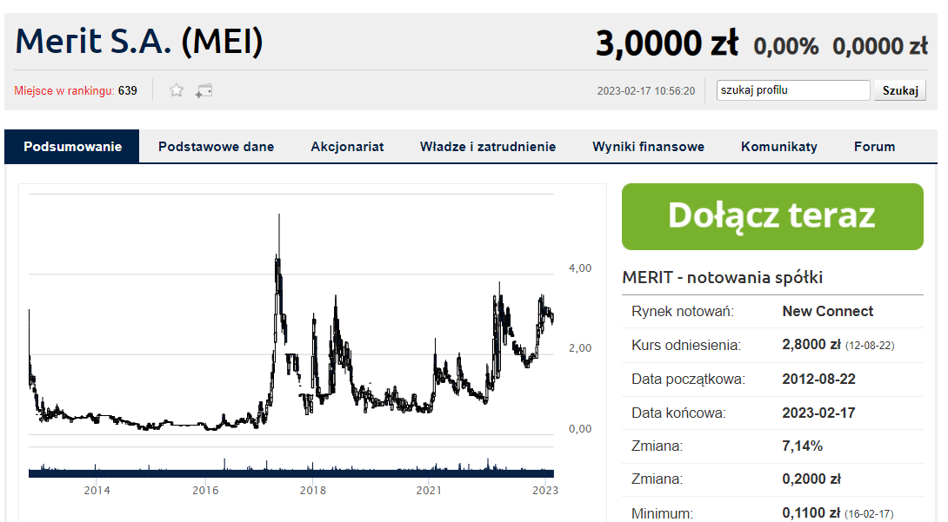Open the Podsumowanie tab
Viewport: 948px width, 522px height.
tap(72, 146)
